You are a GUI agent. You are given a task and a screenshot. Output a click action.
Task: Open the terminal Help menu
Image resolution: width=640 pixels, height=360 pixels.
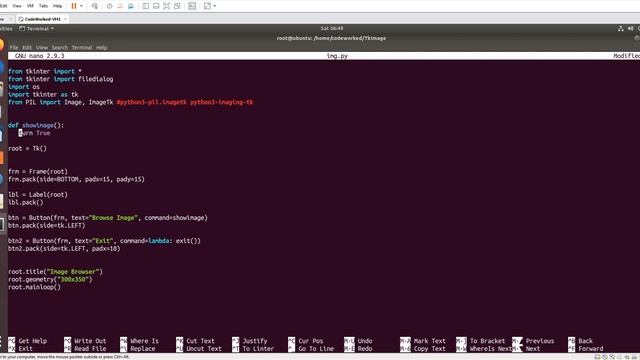tap(101, 47)
